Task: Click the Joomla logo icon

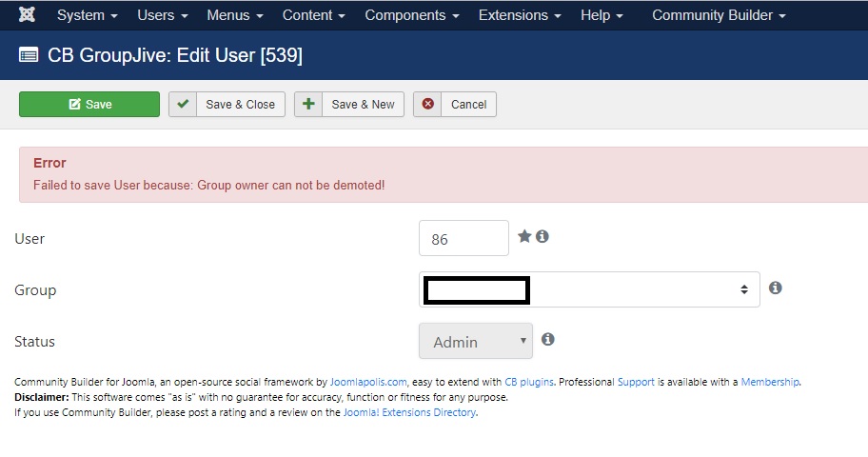Action: coord(27,14)
